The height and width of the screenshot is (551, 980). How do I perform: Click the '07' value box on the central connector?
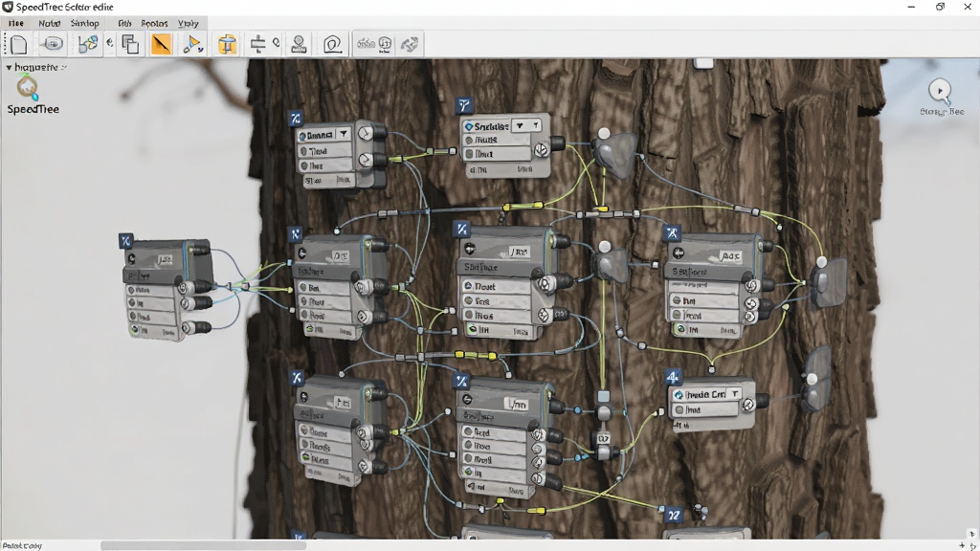coord(603,438)
